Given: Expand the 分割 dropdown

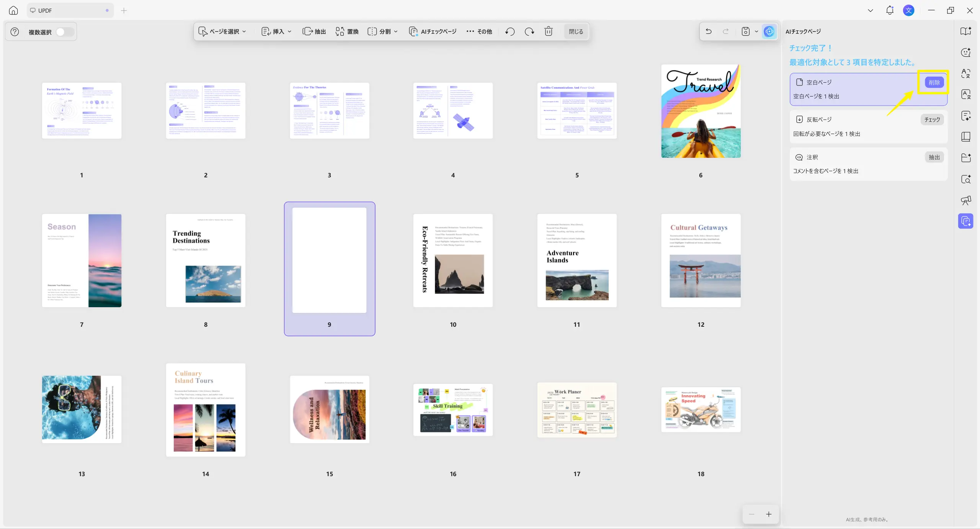Looking at the screenshot, I should tap(382, 31).
